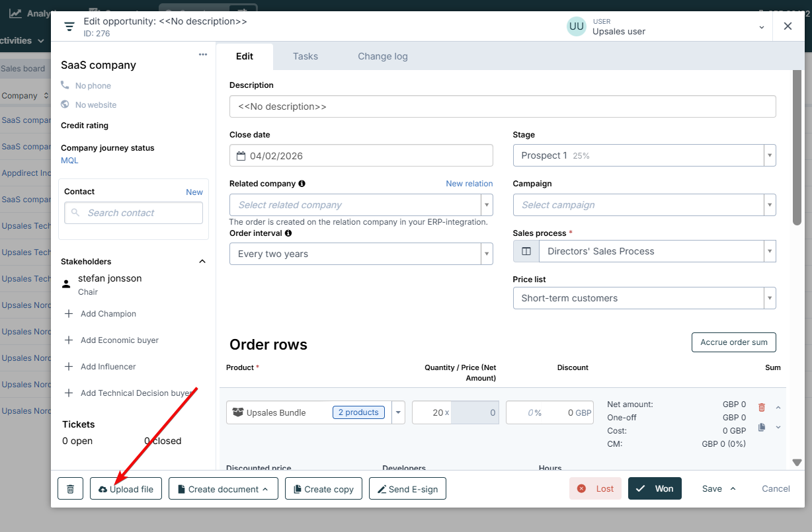Click the calendar icon in Close date field
This screenshot has height=532, width=812.
241,156
